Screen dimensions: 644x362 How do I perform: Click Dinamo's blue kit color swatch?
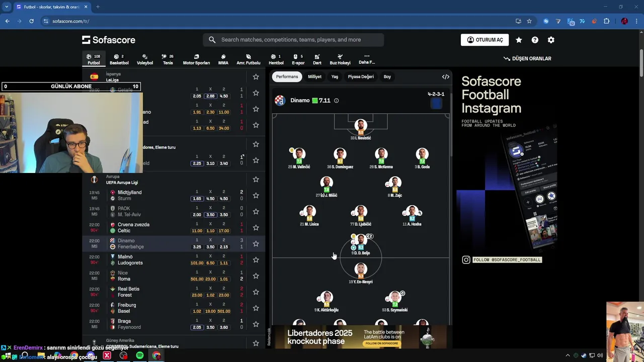[x=436, y=103]
